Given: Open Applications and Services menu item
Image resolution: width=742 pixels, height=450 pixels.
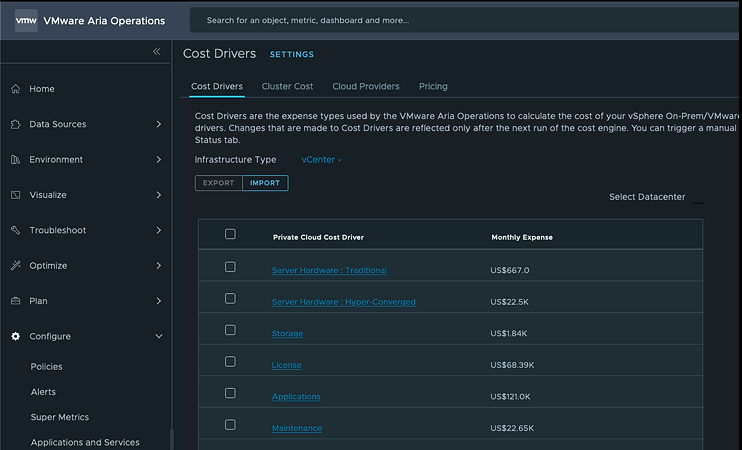Looking at the screenshot, I should 85,442.
